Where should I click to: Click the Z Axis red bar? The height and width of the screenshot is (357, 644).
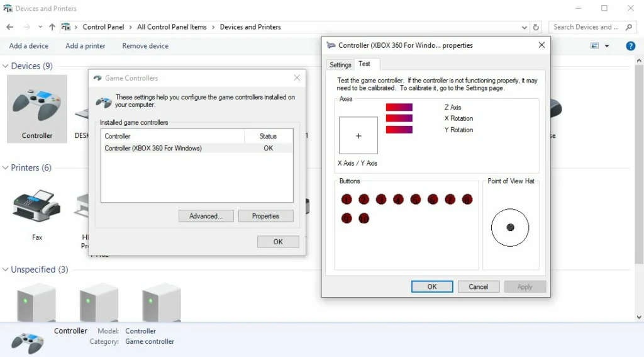click(399, 107)
